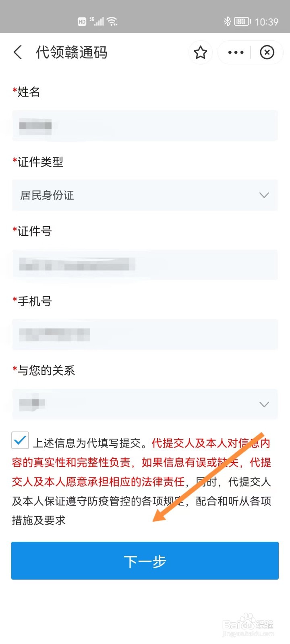Tap the 10:39 clock in status bar

267,22
